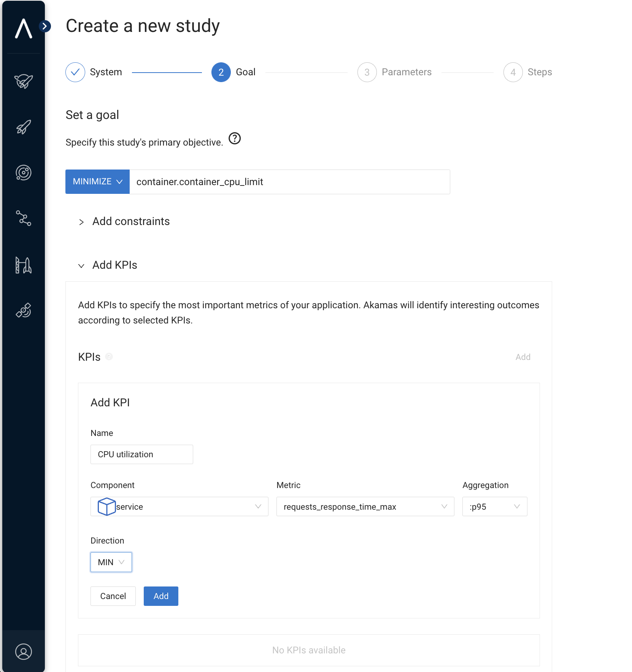Open the MINIMIZE goal dropdown
The width and height of the screenshot is (632, 672).
click(97, 182)
